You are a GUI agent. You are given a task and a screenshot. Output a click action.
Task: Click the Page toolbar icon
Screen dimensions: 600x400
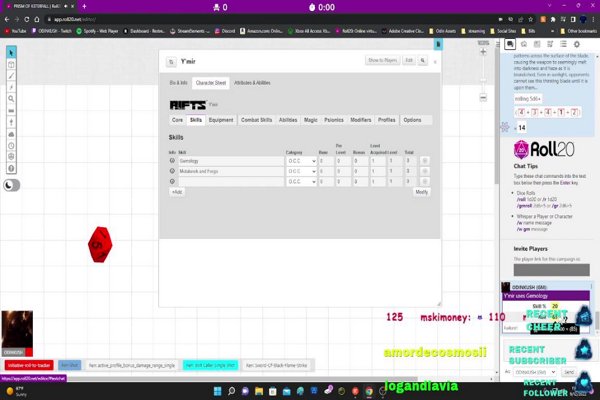pos(438,44)
